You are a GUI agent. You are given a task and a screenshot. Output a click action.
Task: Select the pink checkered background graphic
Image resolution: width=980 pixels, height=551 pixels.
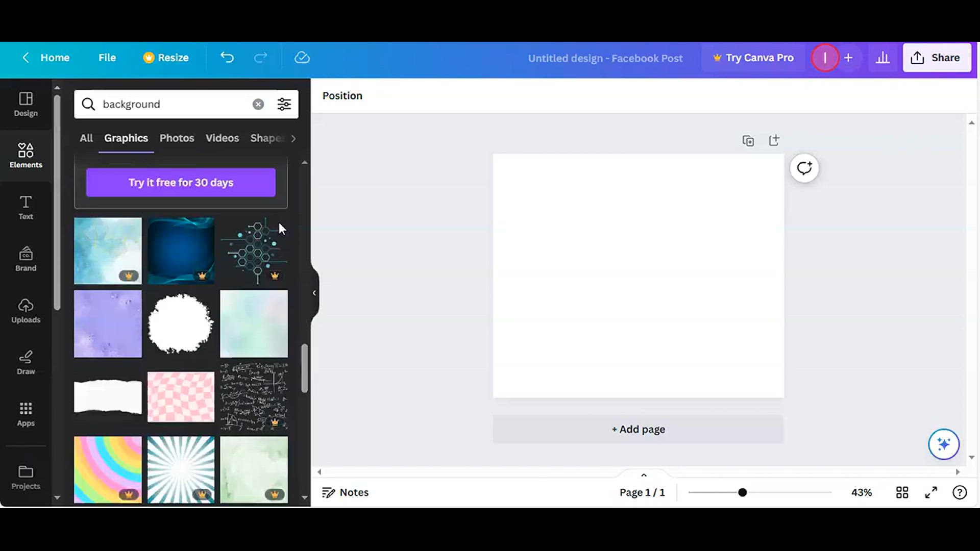click(x=181, y=396)
